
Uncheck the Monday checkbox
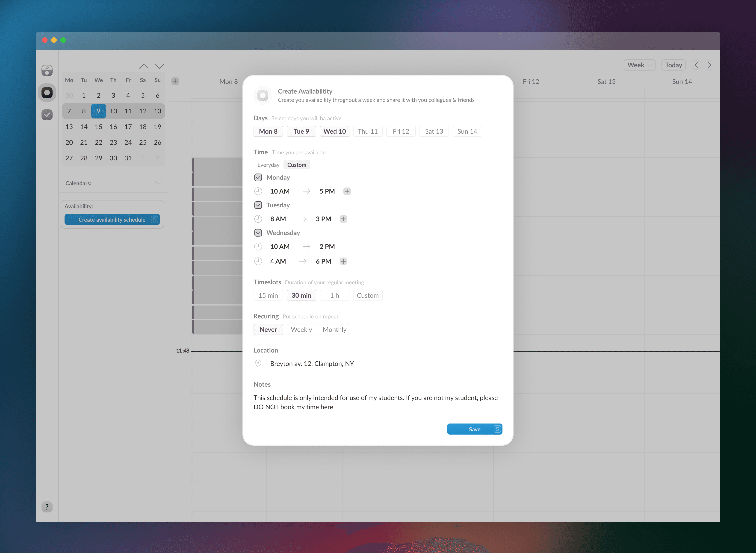coord(258,177)
